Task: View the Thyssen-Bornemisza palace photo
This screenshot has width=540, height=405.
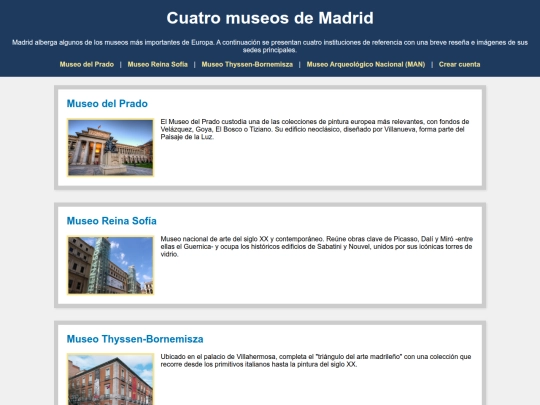Action: [x=111, y=379]
